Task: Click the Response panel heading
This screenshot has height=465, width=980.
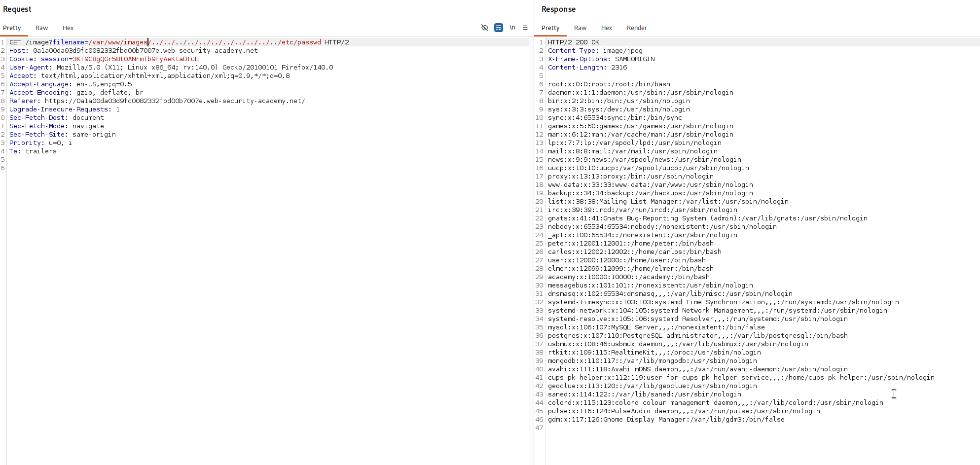Action: tap(558, 9)
